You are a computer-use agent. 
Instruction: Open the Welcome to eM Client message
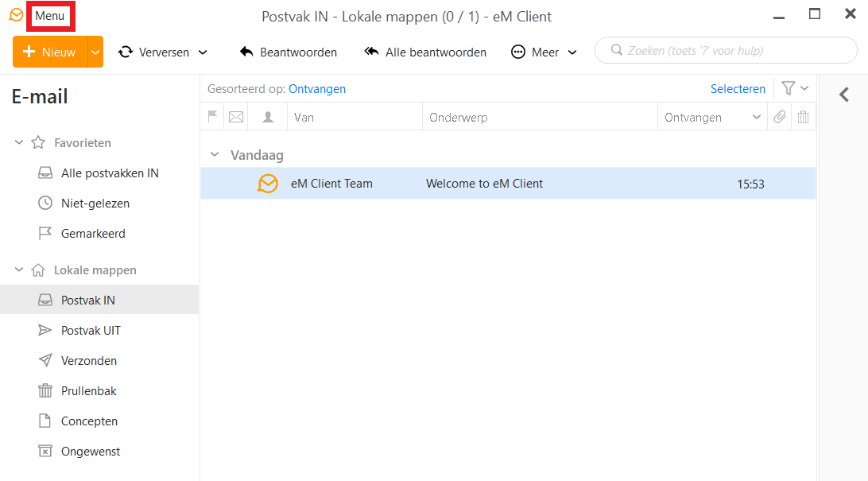(484, 184)
